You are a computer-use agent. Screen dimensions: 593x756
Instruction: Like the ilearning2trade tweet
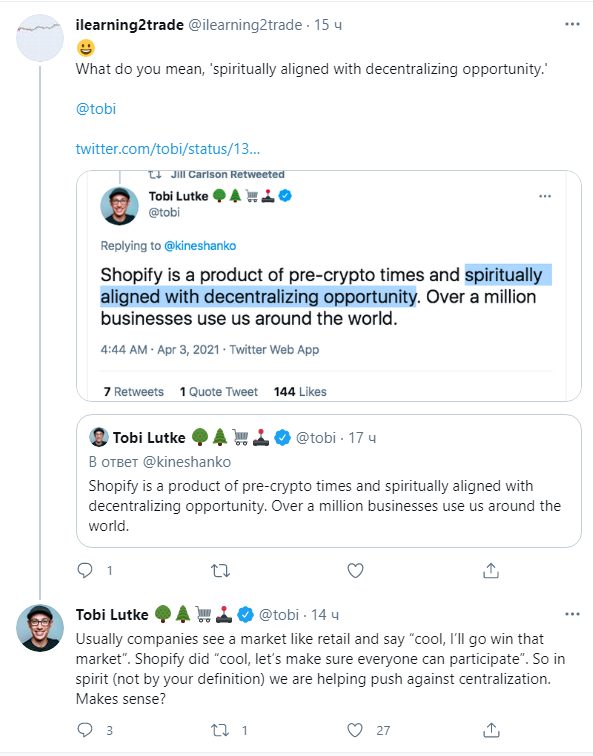point(355,570)
